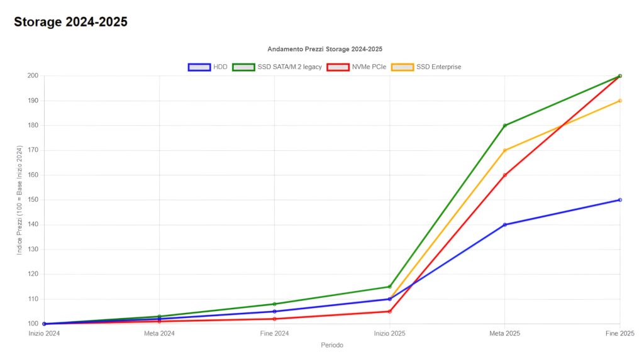The width and height of the screenshot is (644, 362).
Task: Click the orange SSD Enterprise point at Metà 2025
Action: pyautogui.click(x=505, y=150)
